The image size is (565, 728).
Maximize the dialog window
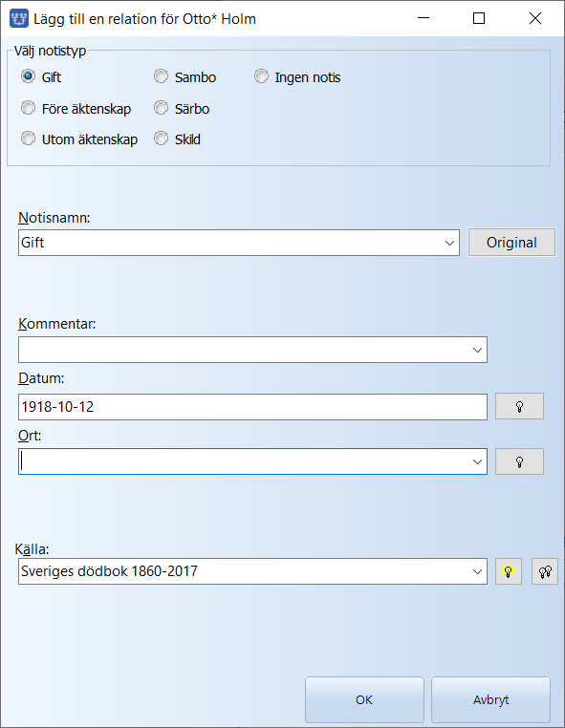point(479,18)
